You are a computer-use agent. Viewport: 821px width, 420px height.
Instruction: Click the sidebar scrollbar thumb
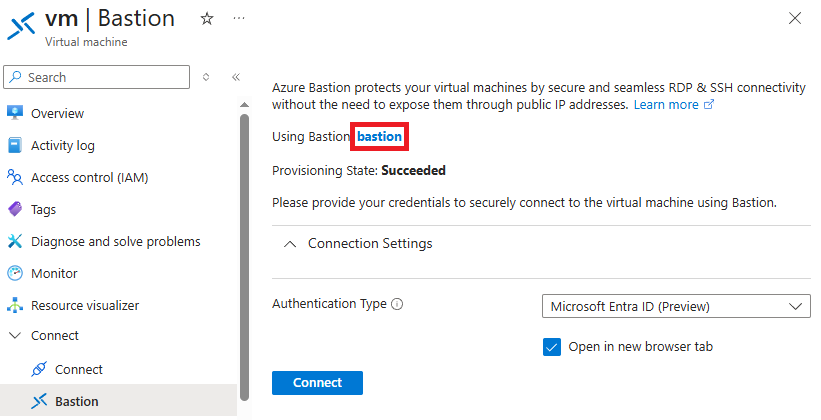coord(244,257)
